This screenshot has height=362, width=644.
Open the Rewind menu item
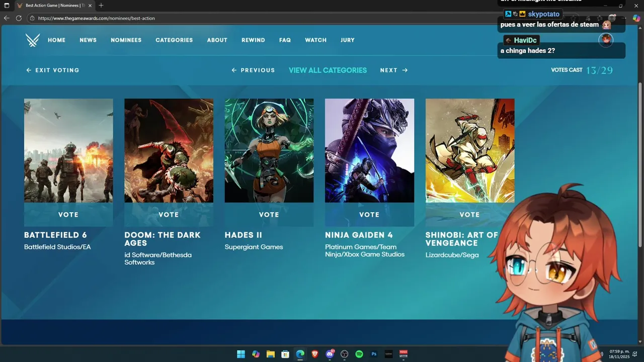pos(253,40)
